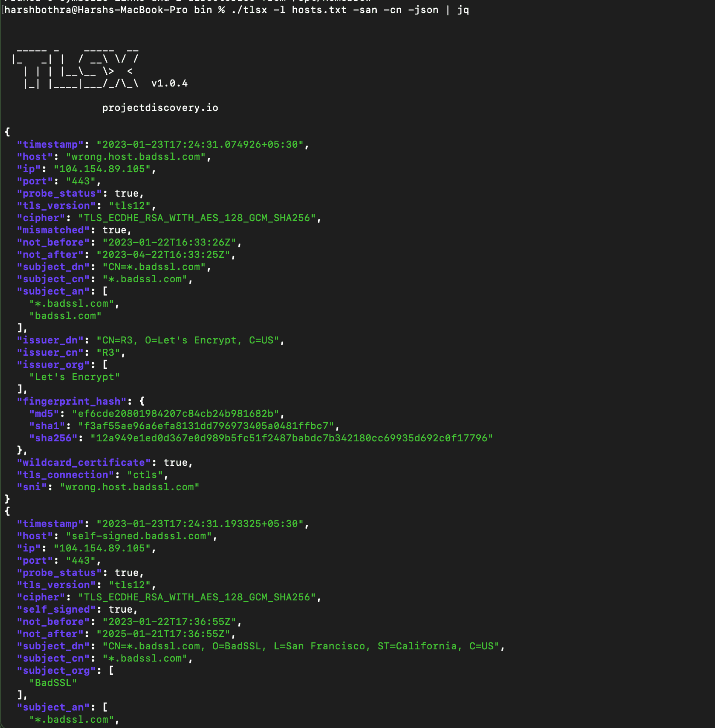Click the v1.0.4 version label
715x728 pixels.
tap(169, 83)
